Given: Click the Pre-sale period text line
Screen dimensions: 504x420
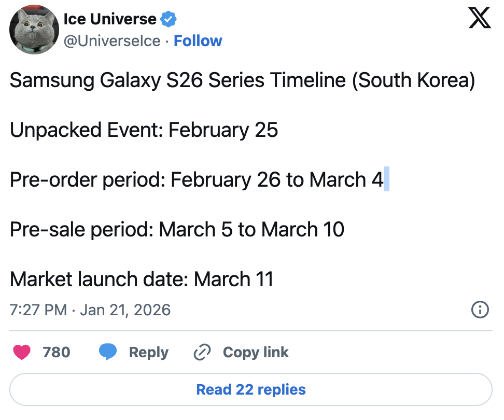Looking at the screenshot, I should [x=177, y=230].
